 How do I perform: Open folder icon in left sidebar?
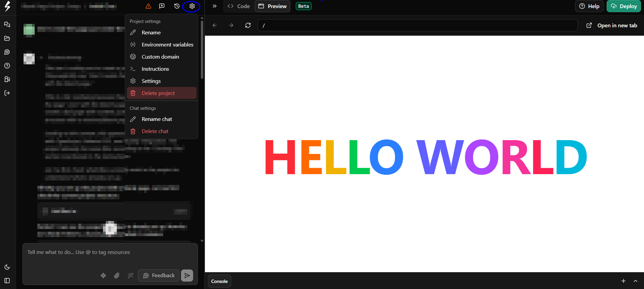(x=7, y=38)
